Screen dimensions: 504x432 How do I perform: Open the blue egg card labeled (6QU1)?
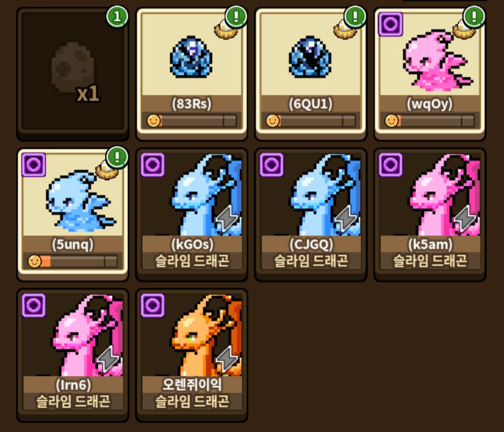[x=310, y=73]
